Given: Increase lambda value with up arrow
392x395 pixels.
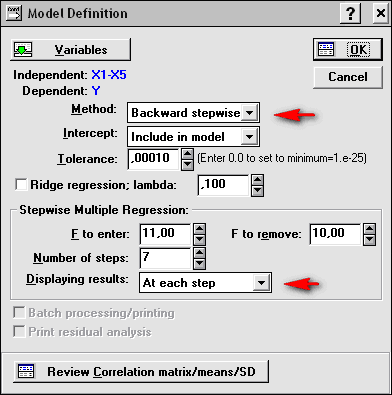Looking at the screenshot, I should coord(258,180).
